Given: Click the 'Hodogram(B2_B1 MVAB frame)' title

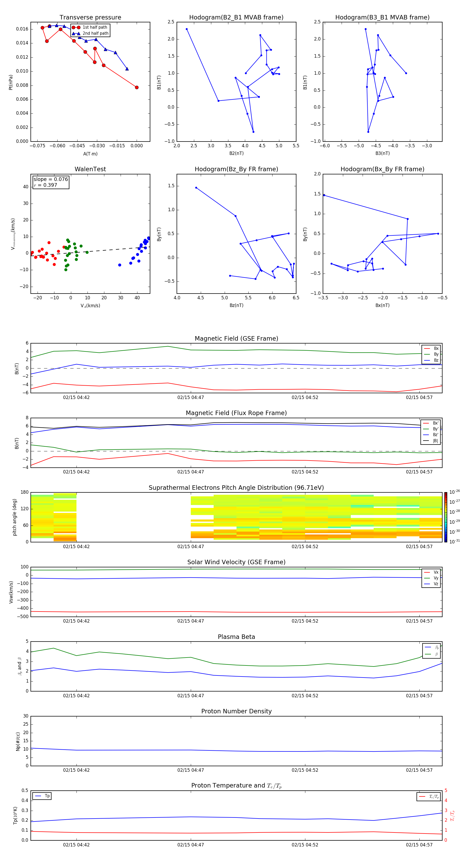Looking at the screenshot, I should tap(236, 18).
